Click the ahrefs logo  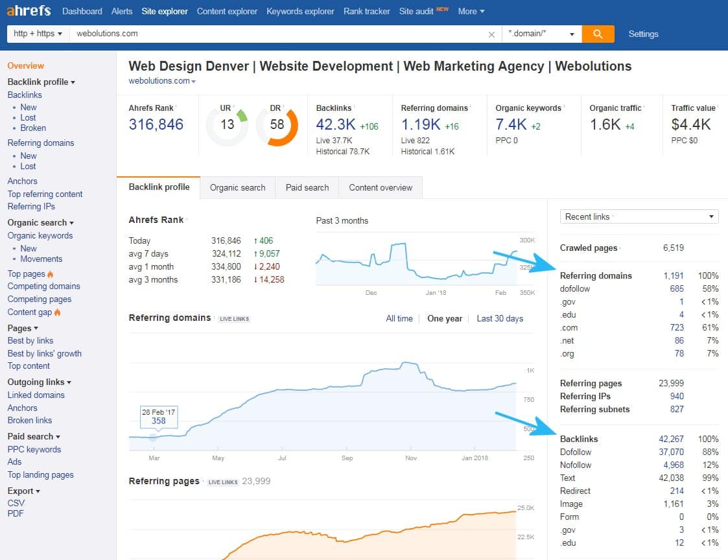(29, 10)
